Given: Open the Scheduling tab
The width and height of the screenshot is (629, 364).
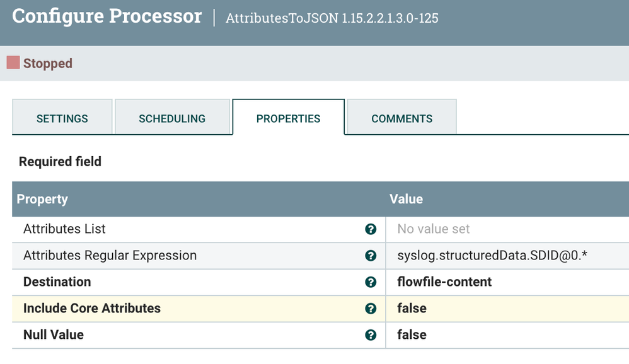Looking at the screenshot, I should tap(172, 117).
